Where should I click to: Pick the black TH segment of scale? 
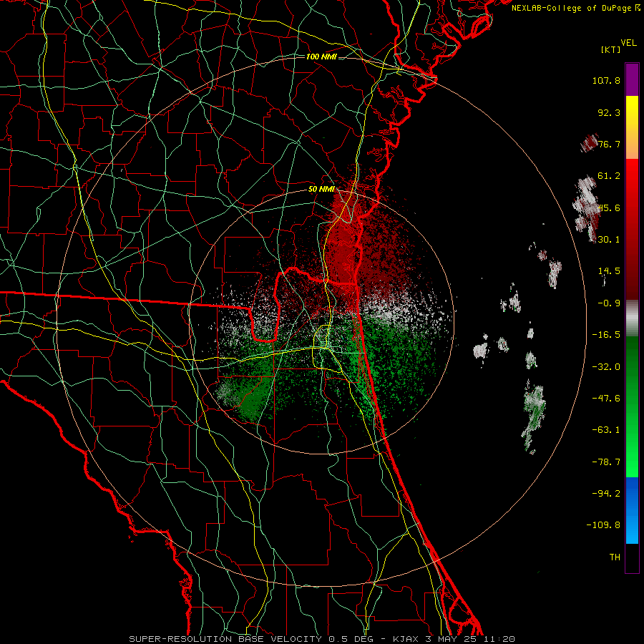pyautogui.click(x=632, y=557)
